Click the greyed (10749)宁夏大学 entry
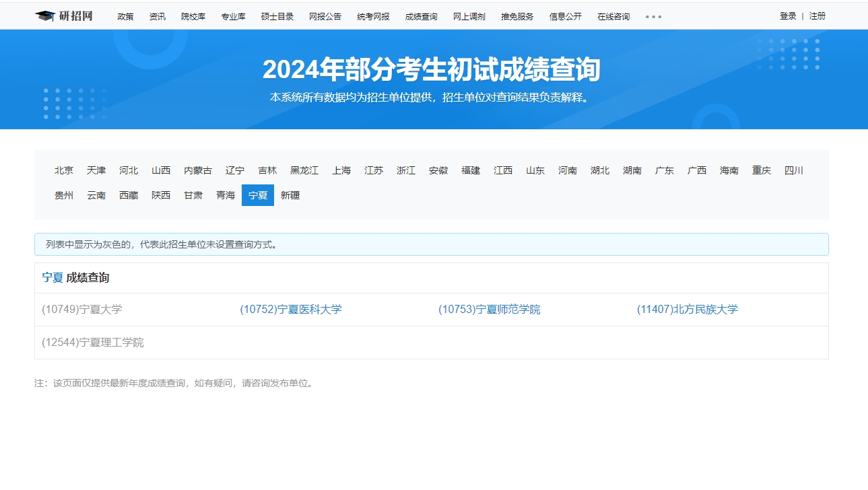Screen dimensions: 868x490 click(82, 310)
